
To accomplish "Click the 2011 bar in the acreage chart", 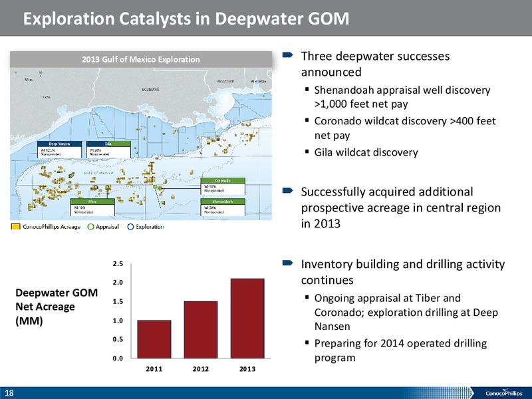I will (x=154, y=339).
